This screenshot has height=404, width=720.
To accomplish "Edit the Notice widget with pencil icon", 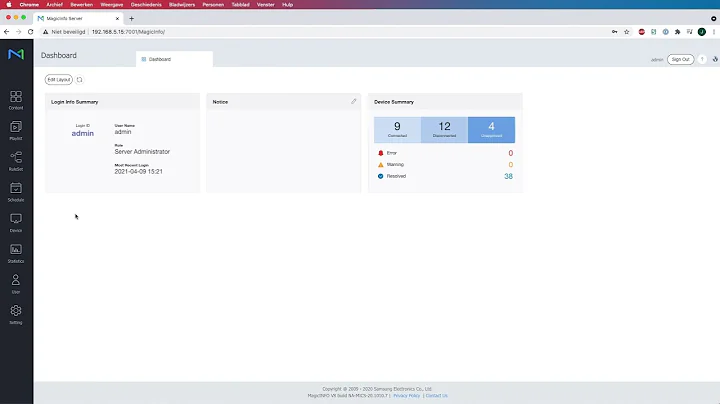I will pyautogui.click(x=354, y=101).
